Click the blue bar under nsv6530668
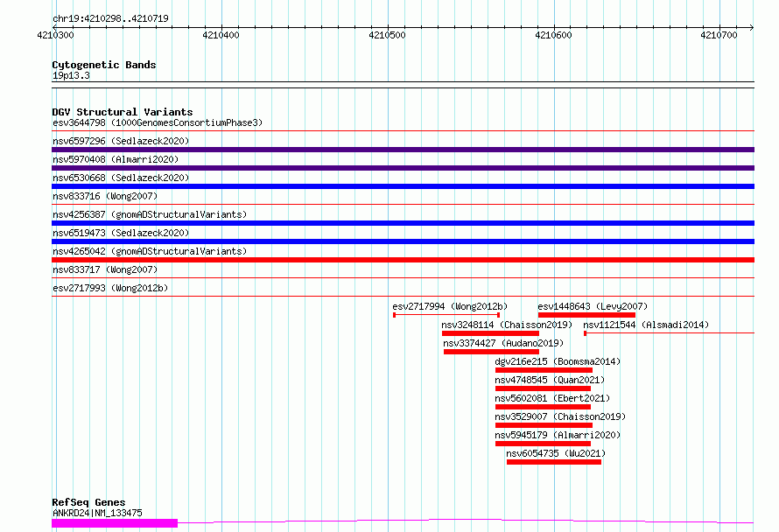The width and height of the screenshot is (779, 532). [403, 186]
